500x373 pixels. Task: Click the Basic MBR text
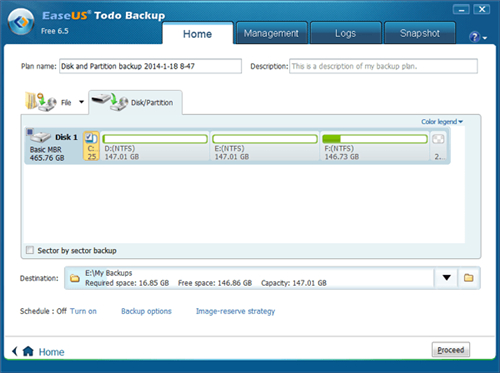46,149
